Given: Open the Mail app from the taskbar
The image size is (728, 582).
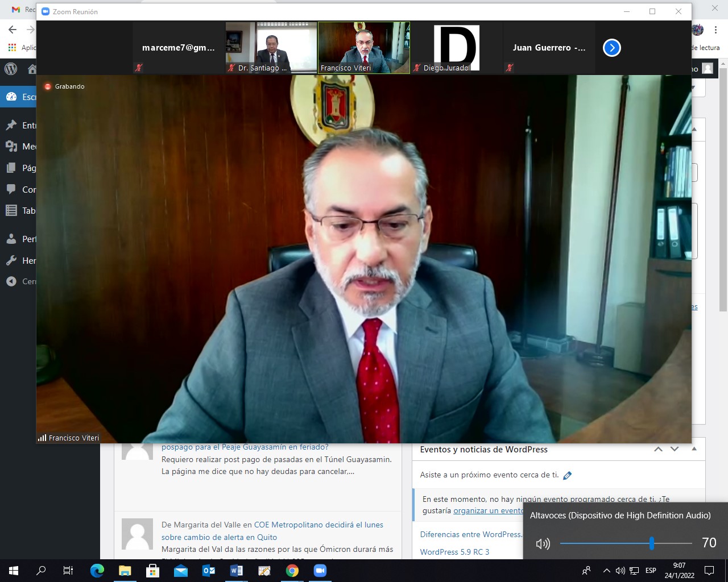Looking at the screenshot, I should click(181, 571).
